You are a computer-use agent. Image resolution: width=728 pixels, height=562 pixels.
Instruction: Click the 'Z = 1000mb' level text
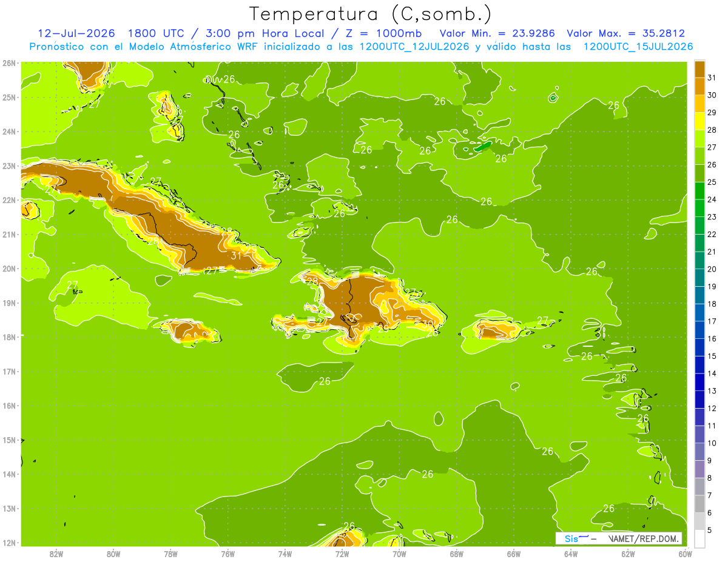pos(385,33)
